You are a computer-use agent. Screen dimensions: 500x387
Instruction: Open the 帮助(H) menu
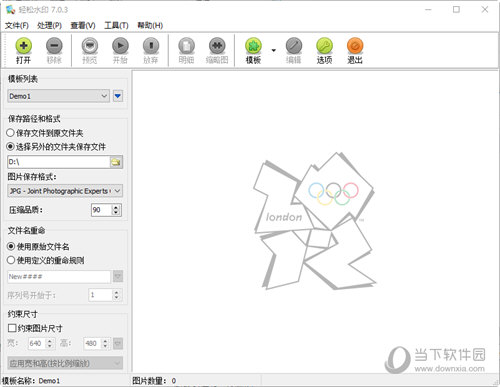point(150,25)
